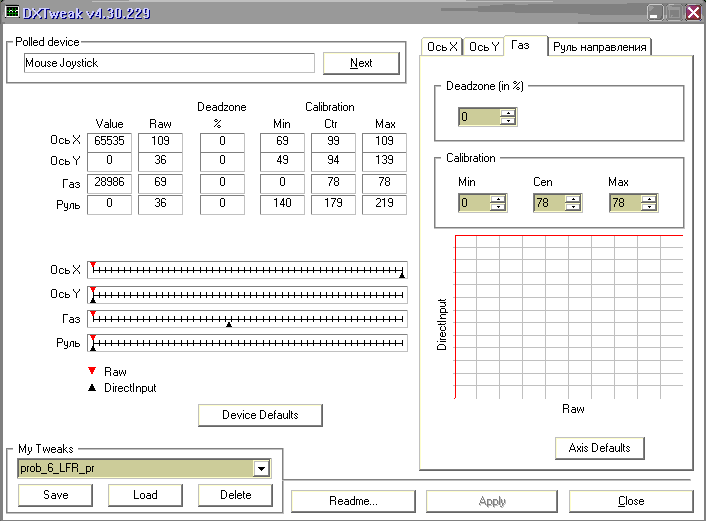Screen dimensions: 706x521
Task: Click the Руль Deadzone % cell
Action: pos(222,204)
